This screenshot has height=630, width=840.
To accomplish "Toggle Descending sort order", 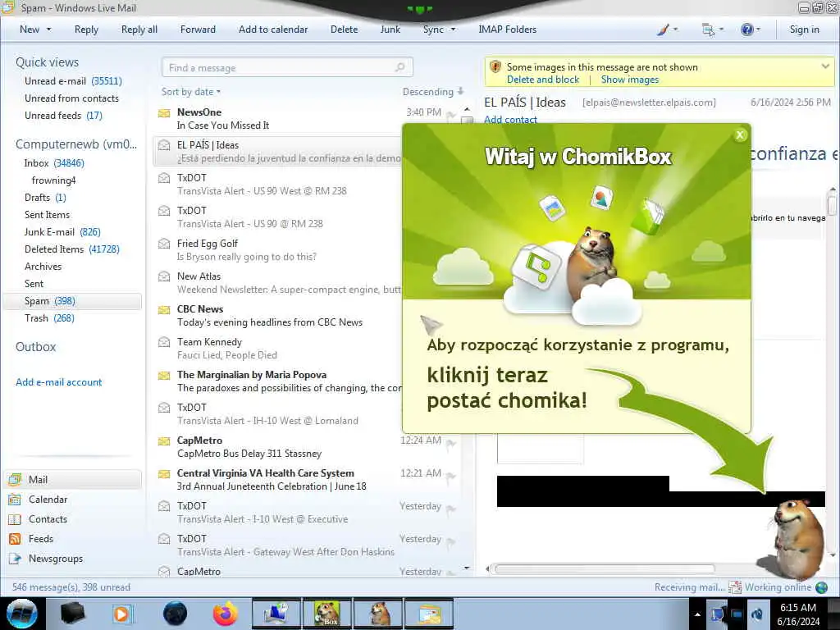I will [433, 92].
